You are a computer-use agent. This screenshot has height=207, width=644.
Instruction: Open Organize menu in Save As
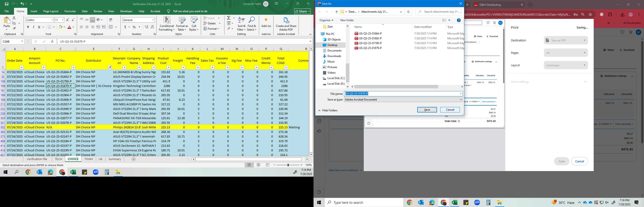(326, 20)
